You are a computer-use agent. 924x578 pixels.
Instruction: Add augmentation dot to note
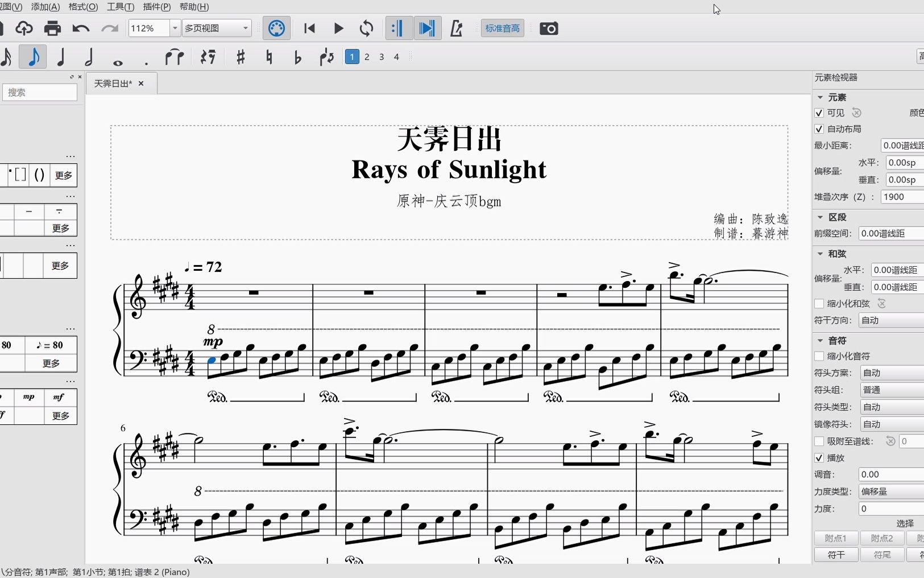pos(146,63)
